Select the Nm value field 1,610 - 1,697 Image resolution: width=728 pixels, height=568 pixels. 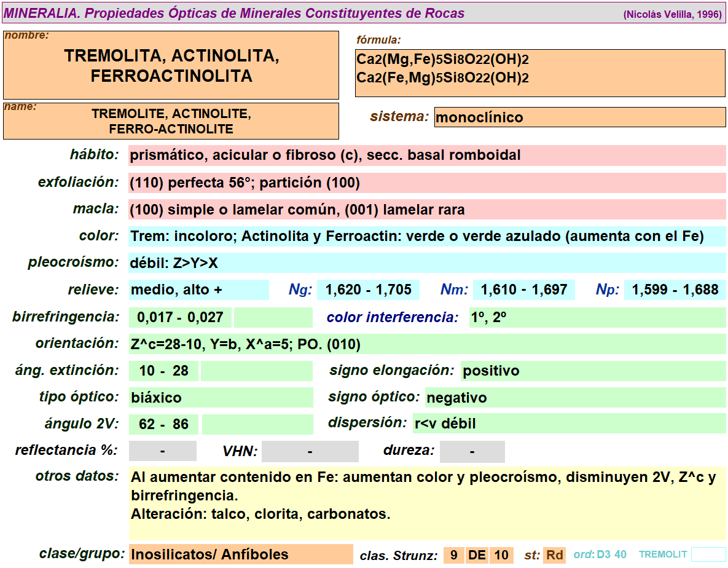[x=523, y=290]
